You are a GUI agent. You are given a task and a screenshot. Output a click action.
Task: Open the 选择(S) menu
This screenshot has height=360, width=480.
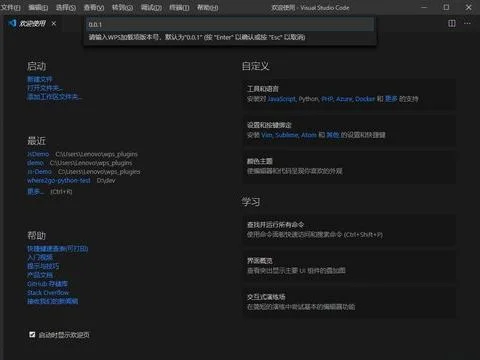pyautogui.click(x=66, y=7)
